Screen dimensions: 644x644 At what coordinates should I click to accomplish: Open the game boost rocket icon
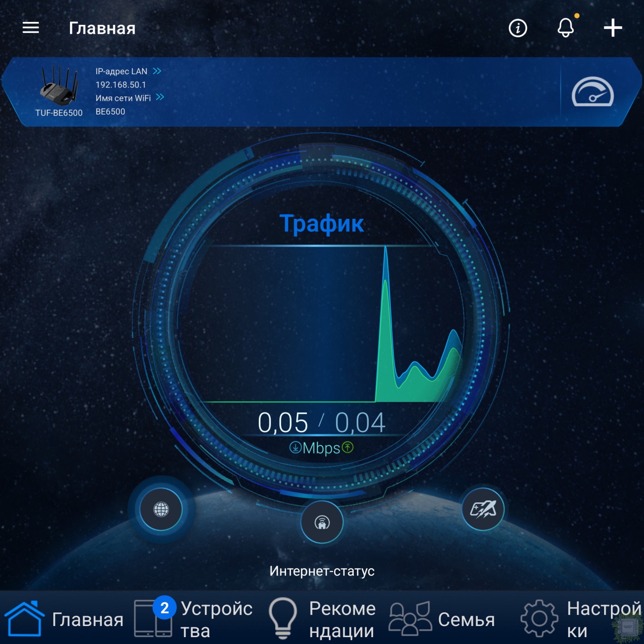(x=483, y=509)
